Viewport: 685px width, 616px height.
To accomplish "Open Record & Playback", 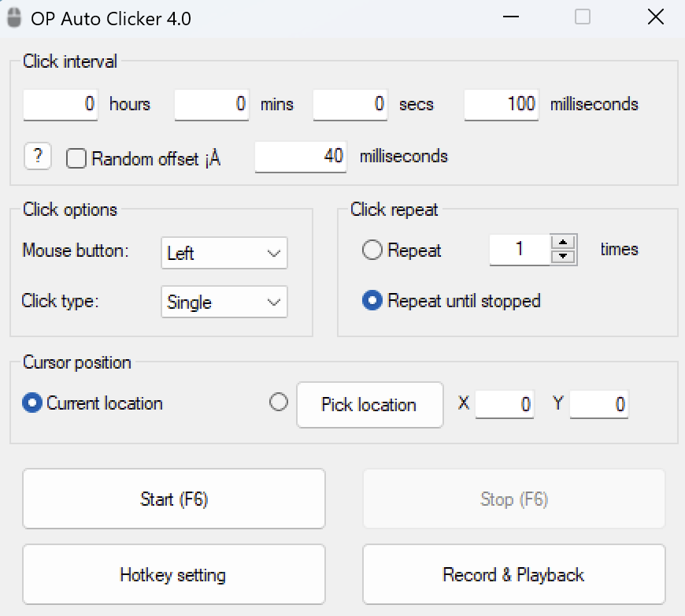I will 513,574.
